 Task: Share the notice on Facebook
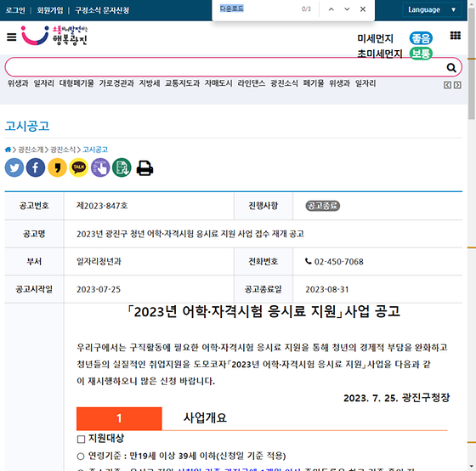36,167
